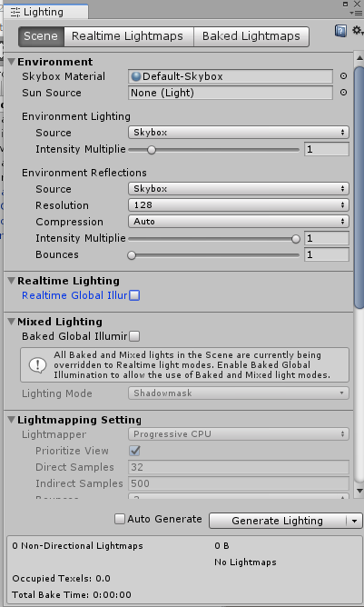Open Environment Lighting Source dropdown
Viewport: 364px width, 607px height.
(239, 133)
